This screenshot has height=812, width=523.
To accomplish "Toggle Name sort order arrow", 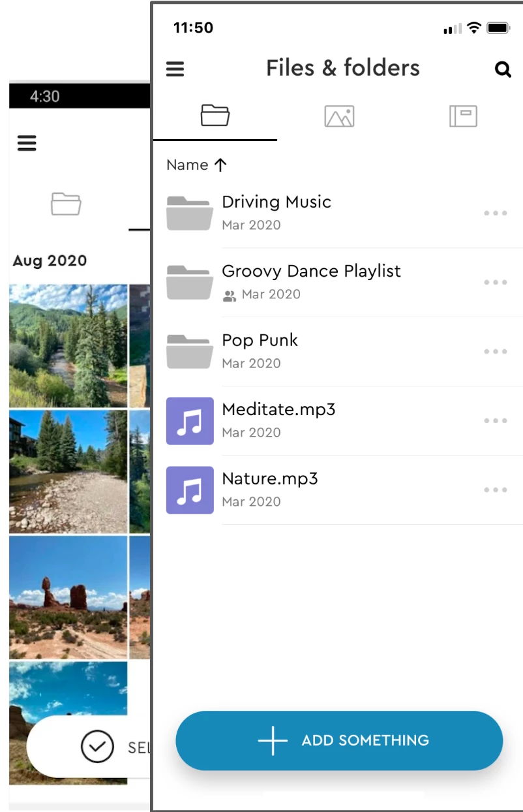I will point(220,165).
